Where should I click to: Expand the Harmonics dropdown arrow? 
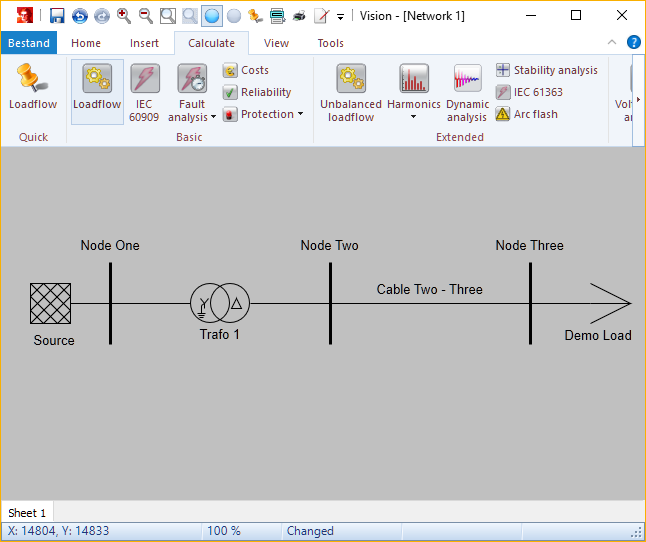[x=413, y=117]
